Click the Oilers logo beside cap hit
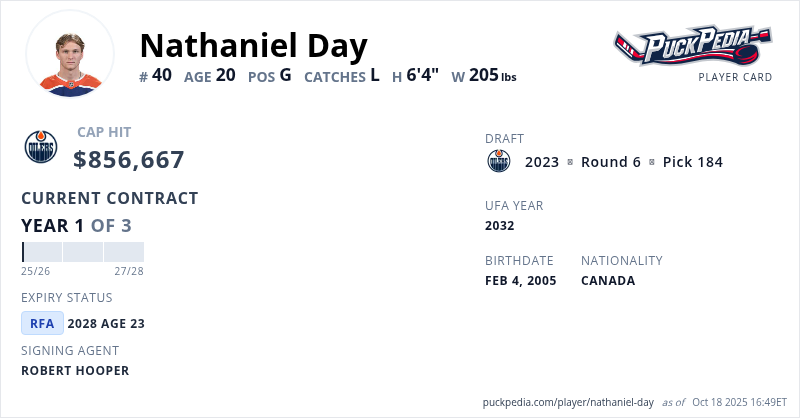The image size is (800, 418). coord(41,147)
